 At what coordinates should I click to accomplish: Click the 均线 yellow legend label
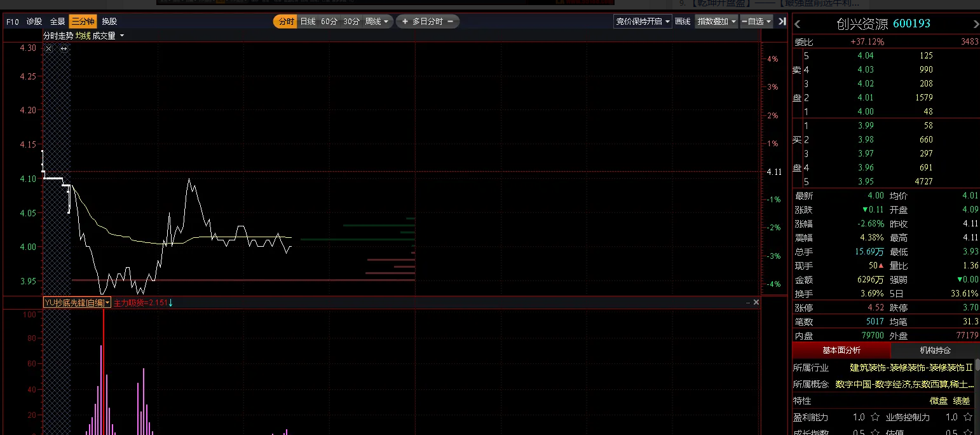pos(83,36)
